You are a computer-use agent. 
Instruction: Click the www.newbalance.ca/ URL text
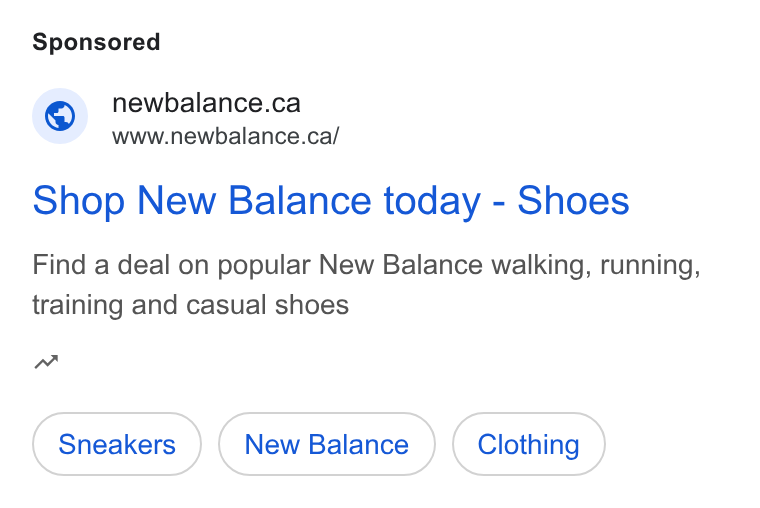(225, 136)
